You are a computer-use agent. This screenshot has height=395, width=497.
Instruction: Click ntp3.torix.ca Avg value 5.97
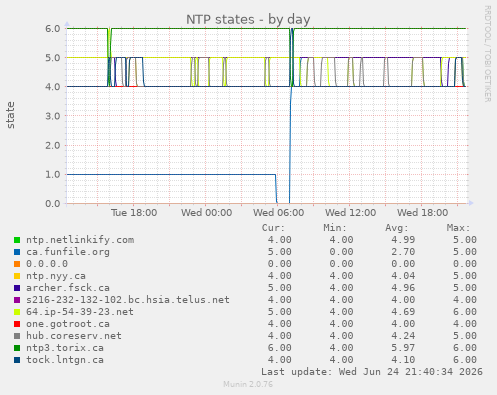(403, 348)
